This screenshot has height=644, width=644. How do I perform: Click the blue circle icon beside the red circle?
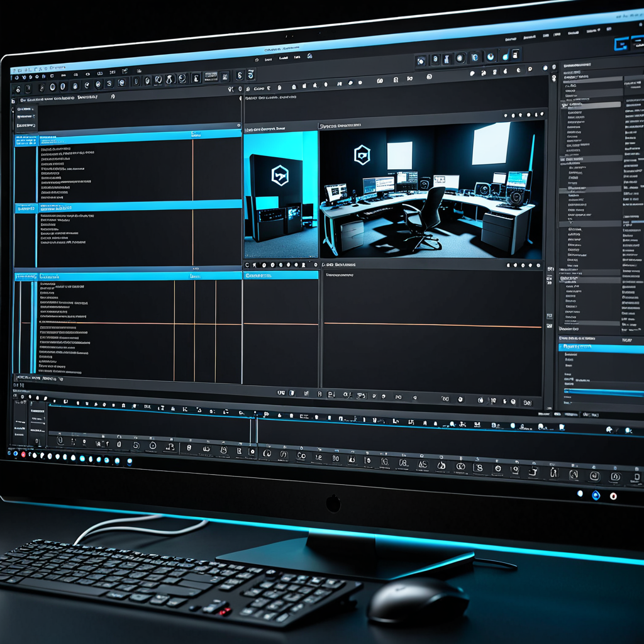pos(596,495)
